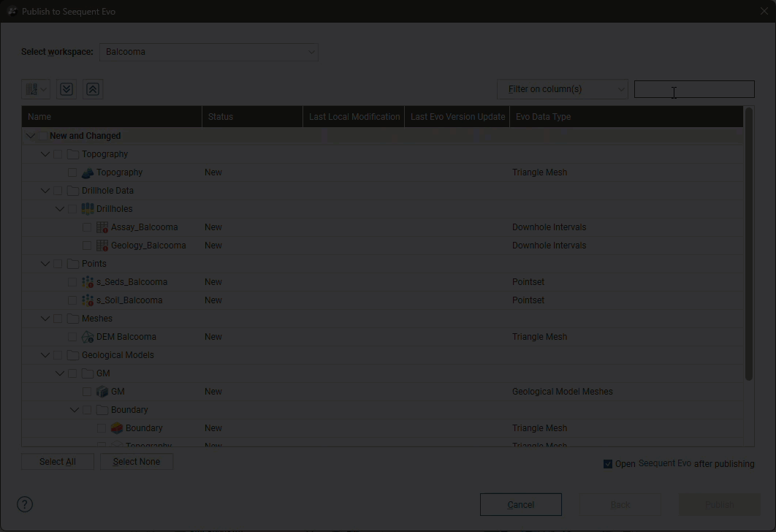The image size is (776, 532).
Task: Click the Meshes folder icon
Action: [73, 319]
